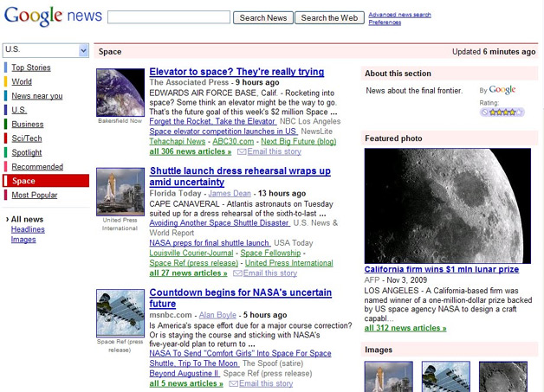Screen dimensions: 544x392
Task: Open the Advanced news search link
Action: (x=399, y=15)
